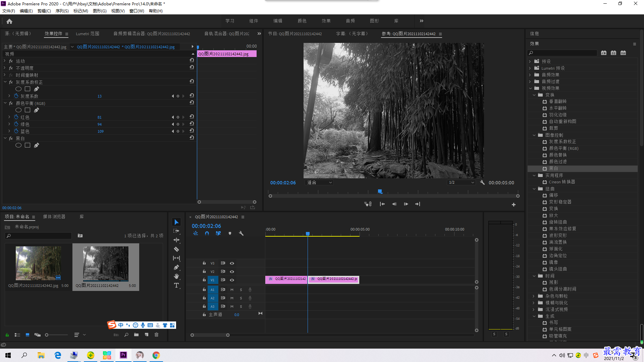Image resolution: width=644 pixels, height=362 pixels.
Task: Select color bamboo image thumbnail in project
Action: click(x=39, y=263)
